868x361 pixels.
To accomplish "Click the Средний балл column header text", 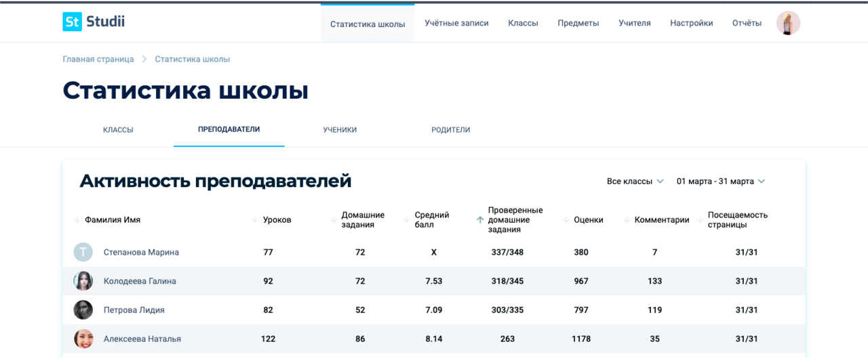I will (x=432, y=220).
